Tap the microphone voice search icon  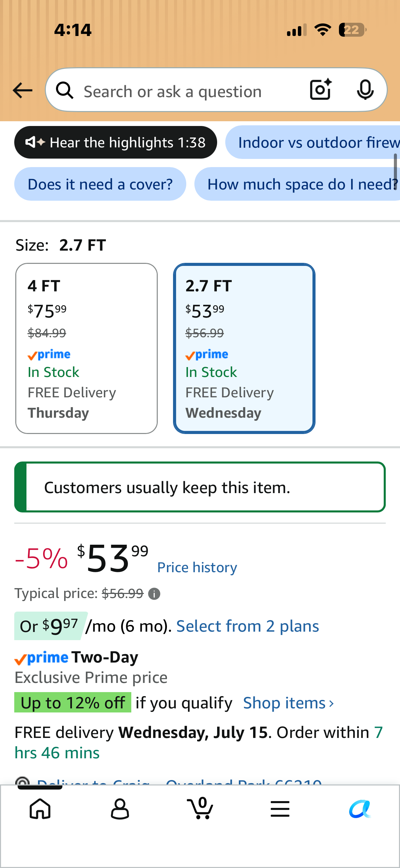pyautogui.click(x=365, y=90)
